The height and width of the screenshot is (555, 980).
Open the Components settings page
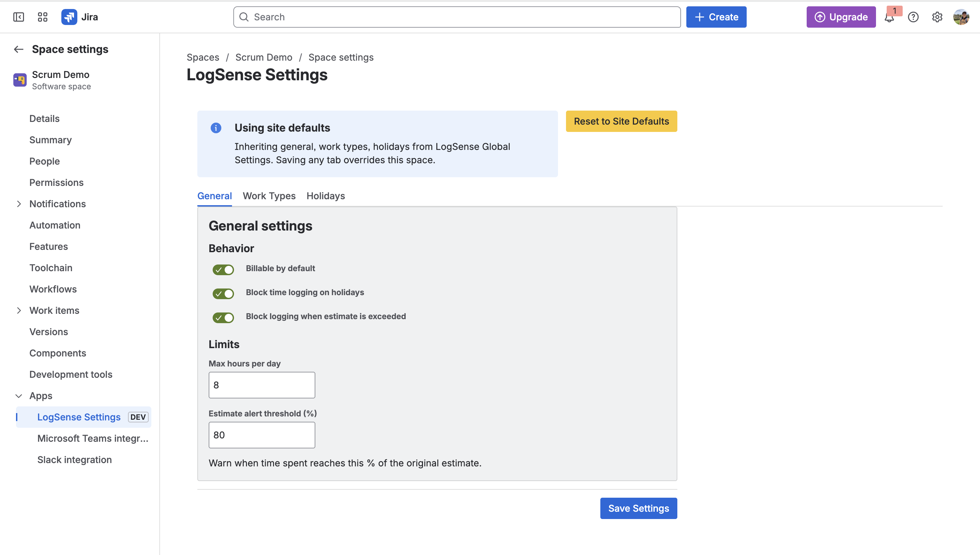(x=58, y=353)
